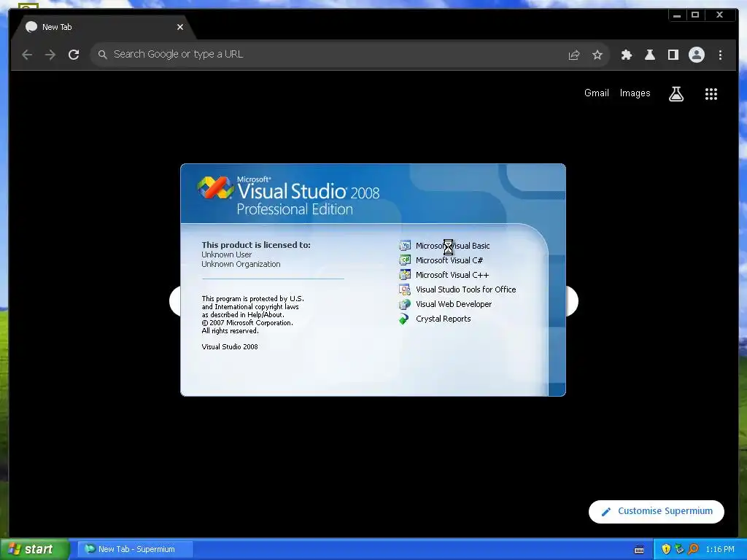This screenshot has height=560, width=747.
Task: Click the Search Labs flask icon on page
Action: pos(676,94)
